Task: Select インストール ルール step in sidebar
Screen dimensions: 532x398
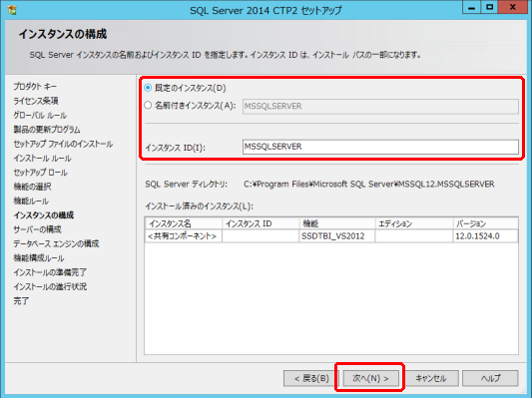Action: [x=42, y=159]
